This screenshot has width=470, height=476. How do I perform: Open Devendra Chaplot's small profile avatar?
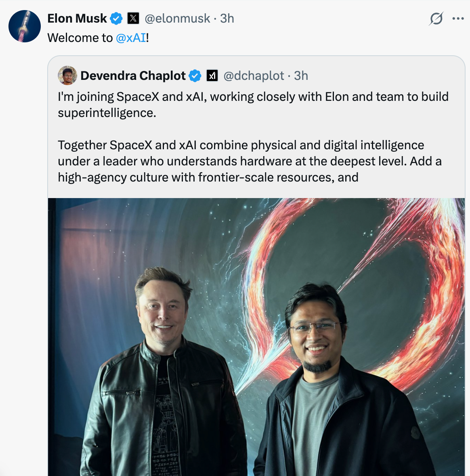click(67, 75)
